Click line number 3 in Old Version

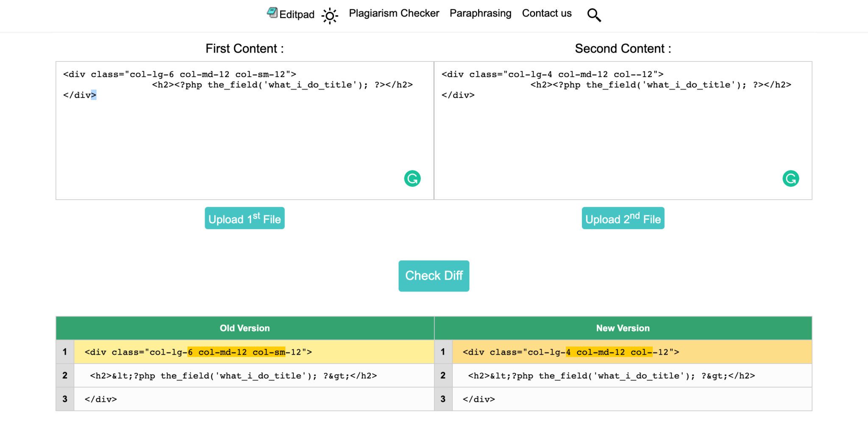(x=65, y=399)
